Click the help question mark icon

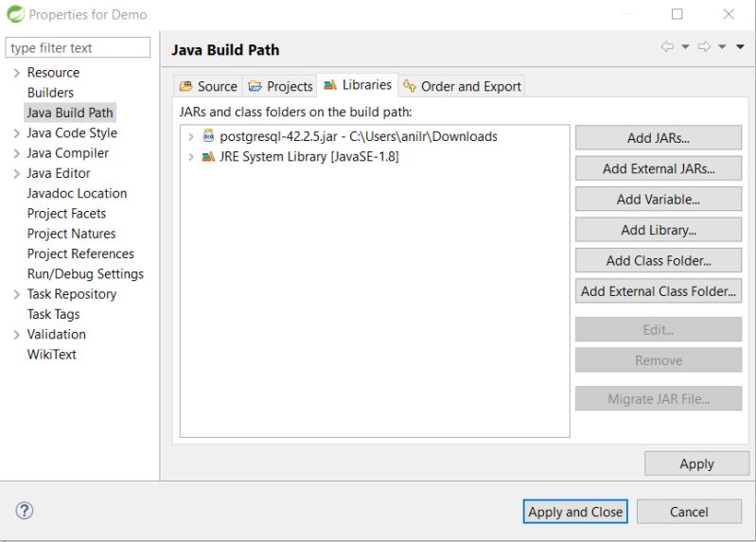coord(24,510)
